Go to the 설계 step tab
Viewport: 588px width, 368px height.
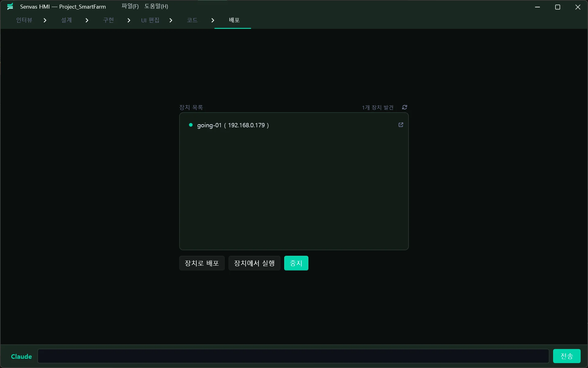click(66, 20)
